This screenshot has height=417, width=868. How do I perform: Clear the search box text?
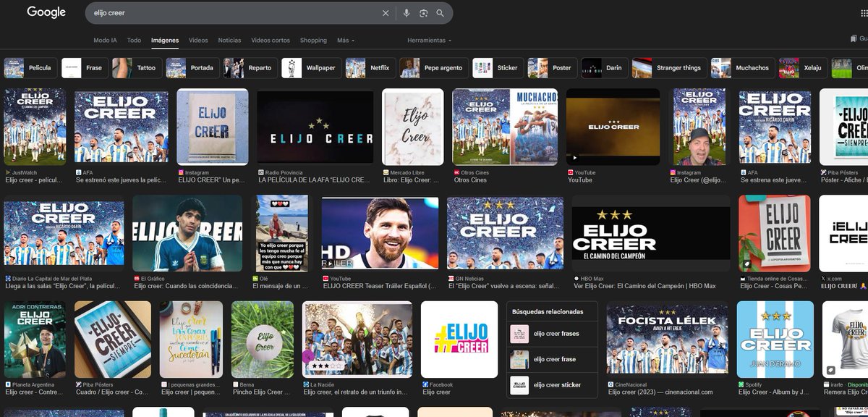386,13
